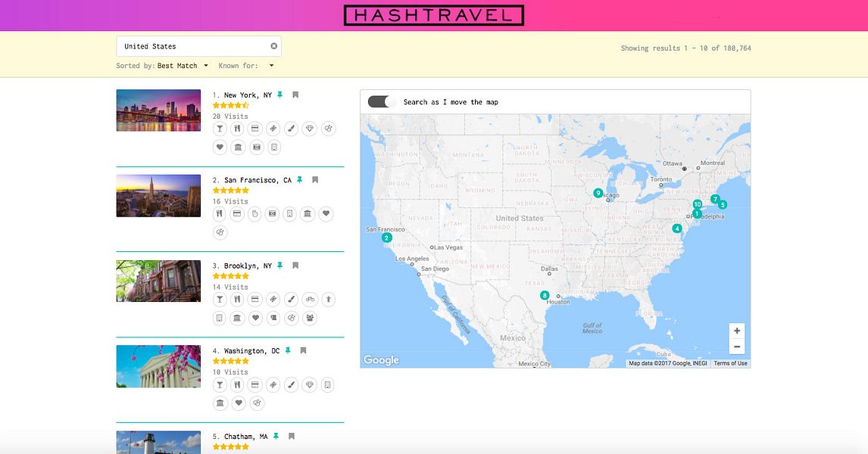This screenshot has width=868, height=454.
Task: Click the '20 Visits' text
Action: (230, 116)
